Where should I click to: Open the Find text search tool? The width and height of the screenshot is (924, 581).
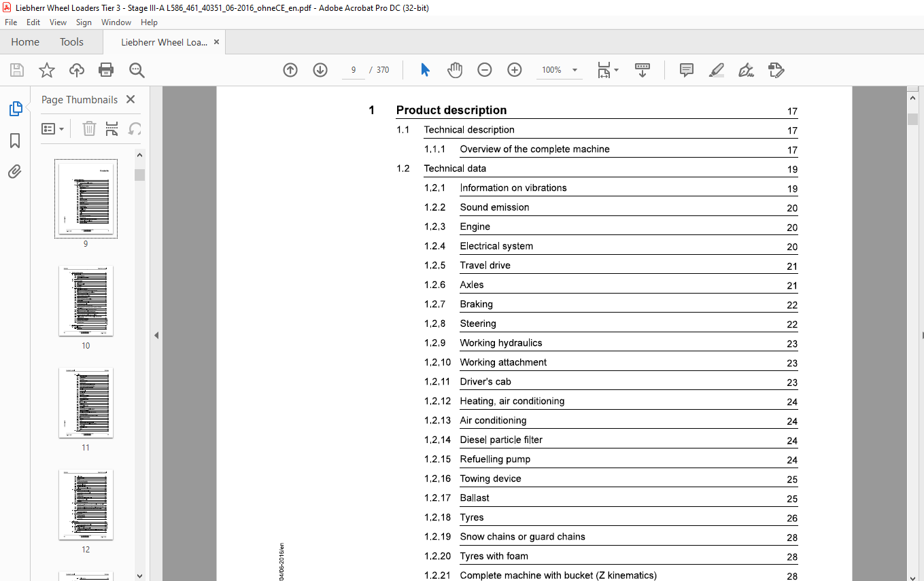[137, 70]
